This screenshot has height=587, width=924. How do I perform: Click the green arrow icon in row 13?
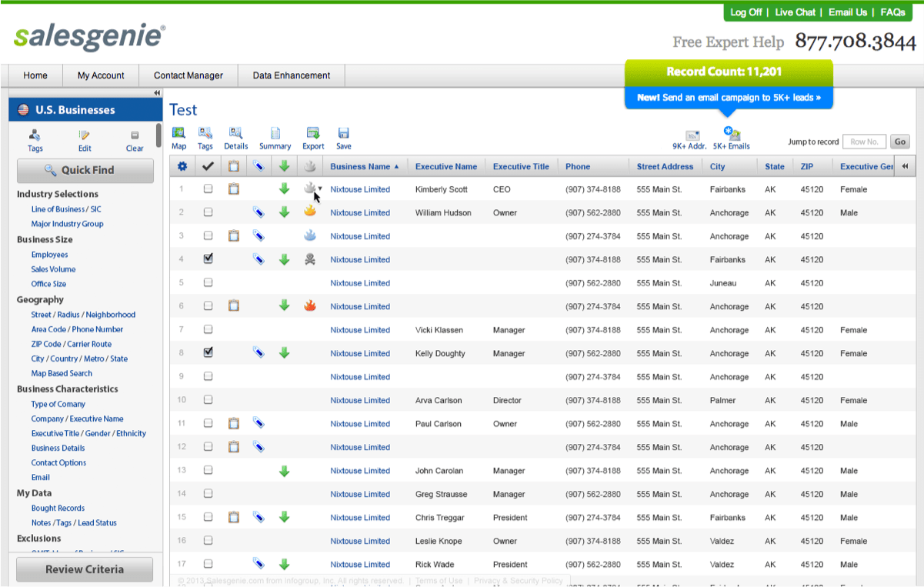284,471
